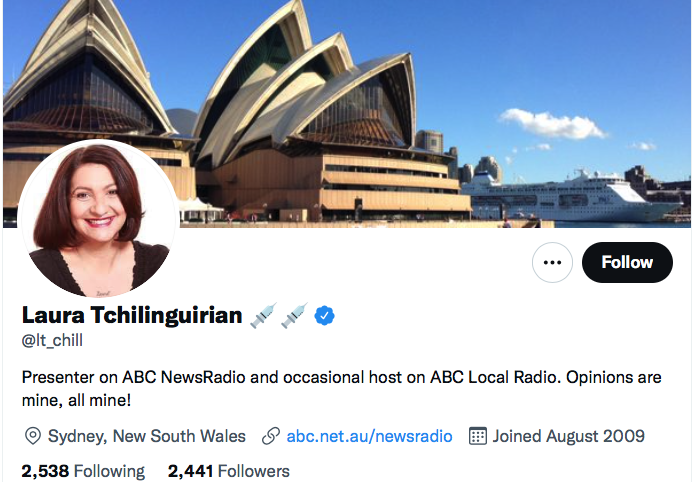The width and height of the screenshot is (694, 482).
Task: Open the 2,441 Followers list
Action: point(229,471)
